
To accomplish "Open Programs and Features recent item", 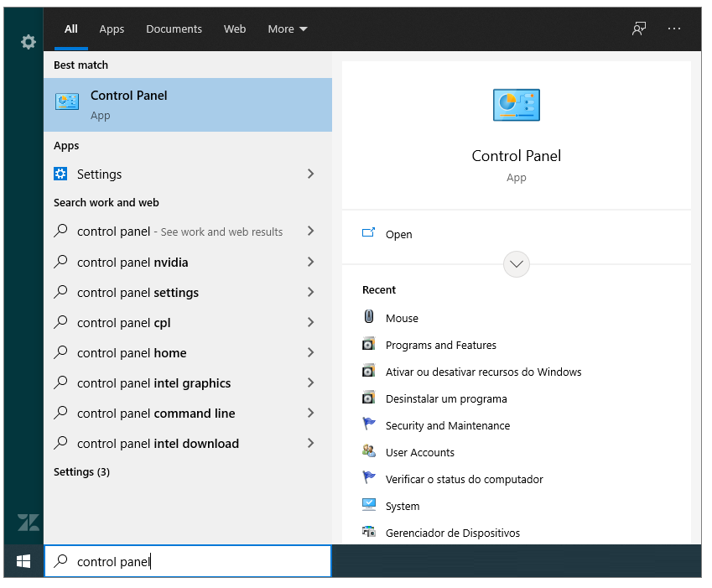I will point(441,345).
